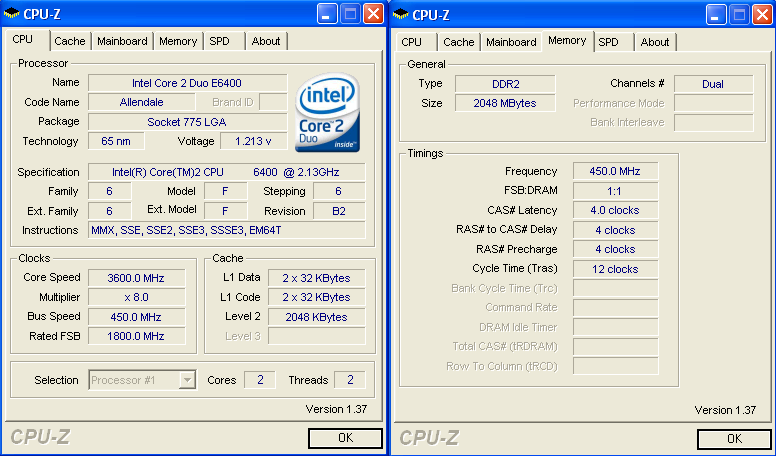Click the CPU-Z chip icon in left title bar

(11, 14)
